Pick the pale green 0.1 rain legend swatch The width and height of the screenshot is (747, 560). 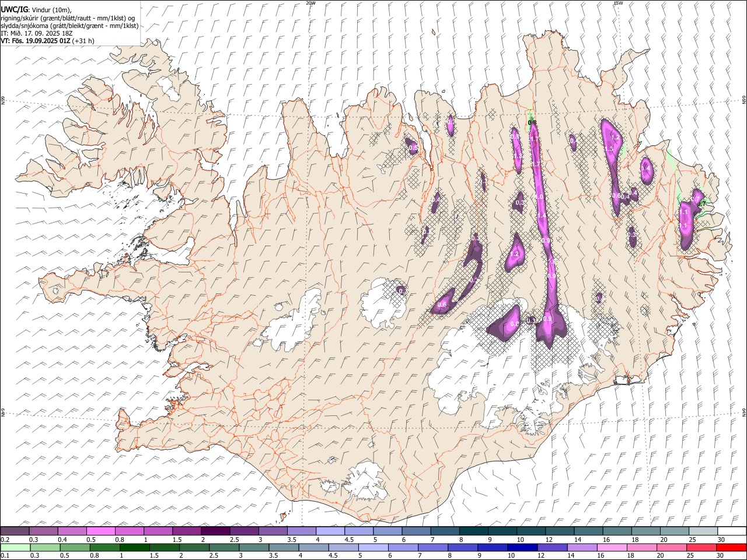pos(15,547)
